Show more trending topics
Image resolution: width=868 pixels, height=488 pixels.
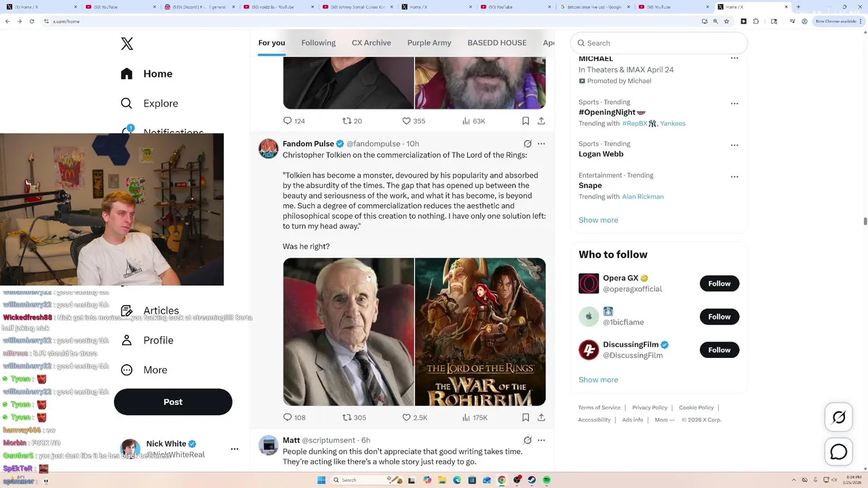pyautogui.click(x=598, y=220)
